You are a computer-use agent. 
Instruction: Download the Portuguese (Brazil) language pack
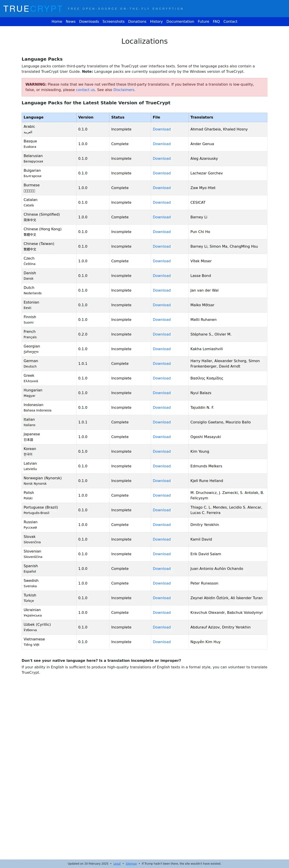click(x=161, y=510)
